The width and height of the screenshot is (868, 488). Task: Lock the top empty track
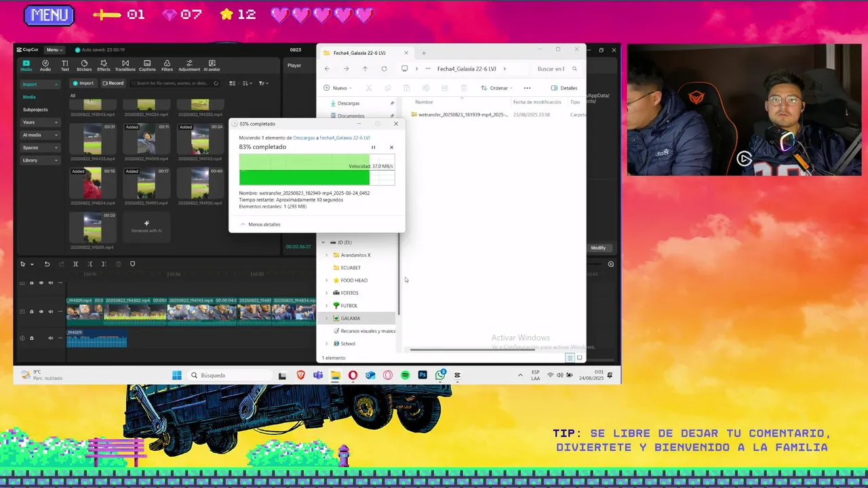[x=31, y=283]
